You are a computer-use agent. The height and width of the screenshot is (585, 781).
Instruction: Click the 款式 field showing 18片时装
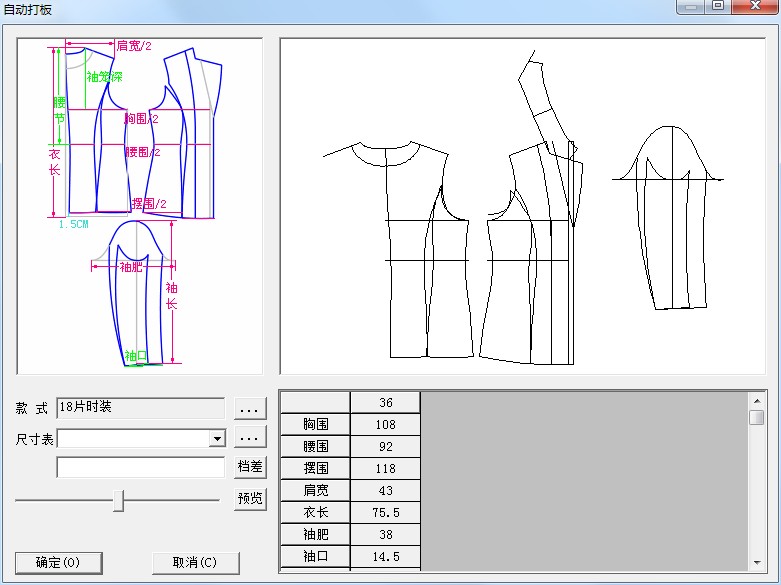tap(140, 408)
